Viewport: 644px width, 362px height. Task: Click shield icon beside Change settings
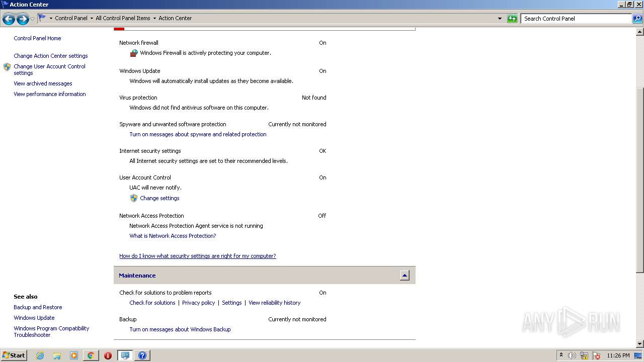pyautogui.click(x=134, y=198)
